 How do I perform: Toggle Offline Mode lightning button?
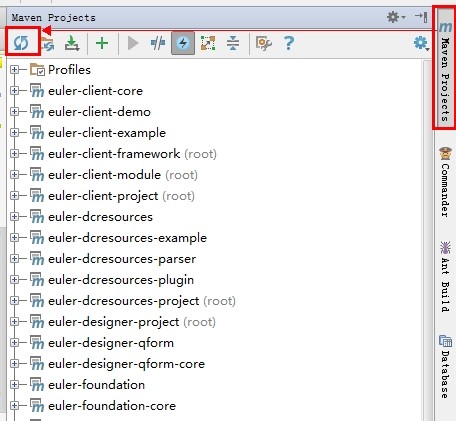[183, 43]
